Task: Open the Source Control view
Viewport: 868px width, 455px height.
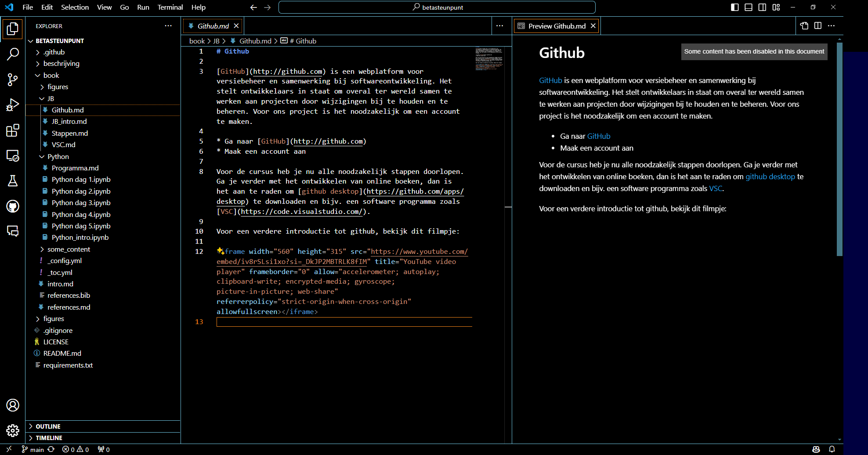Action: click(x=13, y=80)
